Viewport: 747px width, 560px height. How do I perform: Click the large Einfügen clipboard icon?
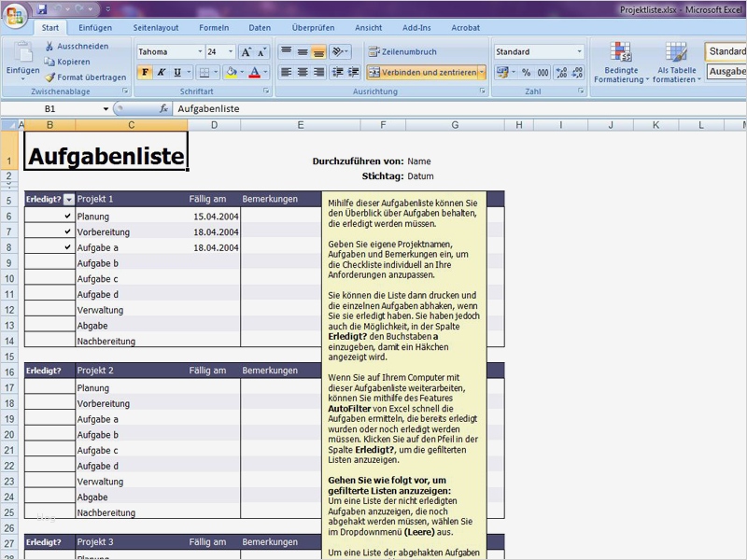pyautogui.click(x=22, y=52)
